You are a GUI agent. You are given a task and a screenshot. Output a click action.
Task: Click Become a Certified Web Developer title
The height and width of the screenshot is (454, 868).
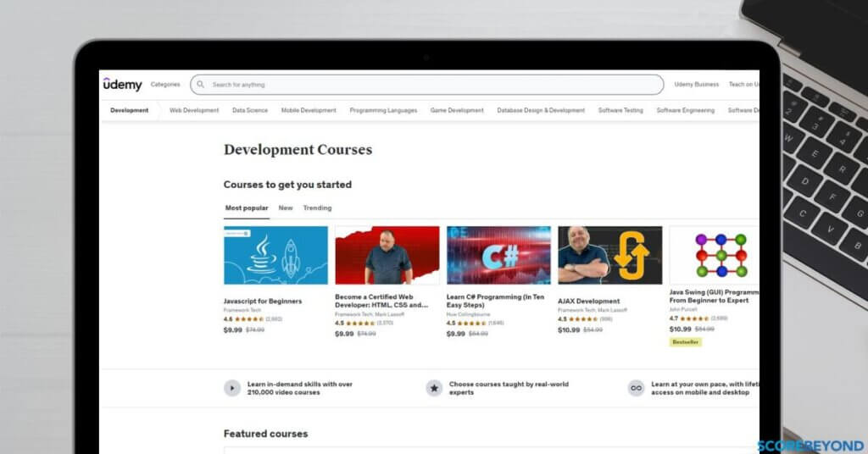click(x=381, y=301)
